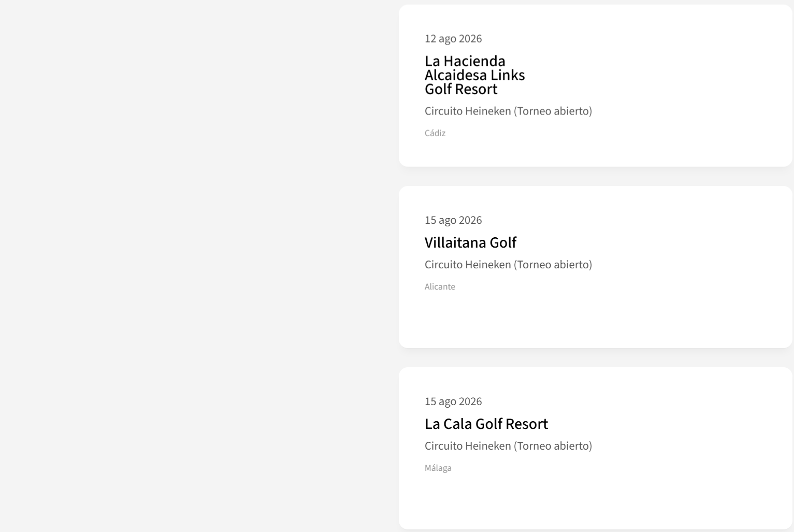
Task: Open the La Hacienda Alcaidesa Links Golf Resort title
Action: pyautogui.click(x=474, y=75)
